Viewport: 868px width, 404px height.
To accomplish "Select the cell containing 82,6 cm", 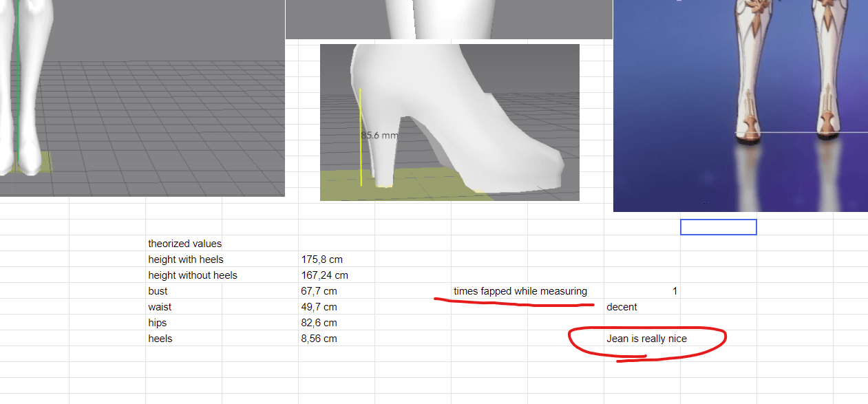I will click(319, 323).
